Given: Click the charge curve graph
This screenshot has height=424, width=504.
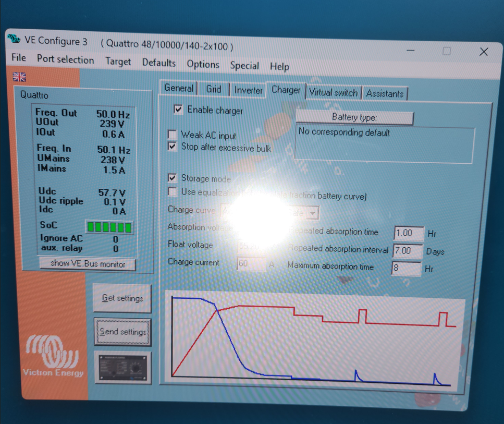Looking at the screenshot, I should coord(315,341).
